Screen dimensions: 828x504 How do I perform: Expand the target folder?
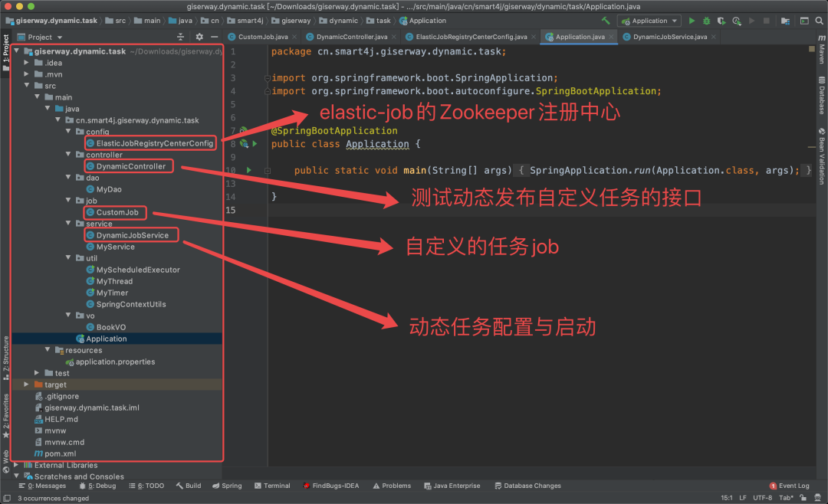pos(27,385)
